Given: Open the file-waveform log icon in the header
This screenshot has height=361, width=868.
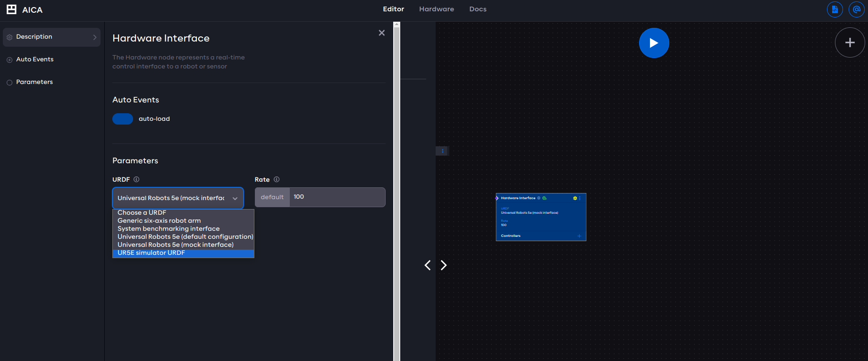Looking at the screenshot, I should tap(835, 9).
